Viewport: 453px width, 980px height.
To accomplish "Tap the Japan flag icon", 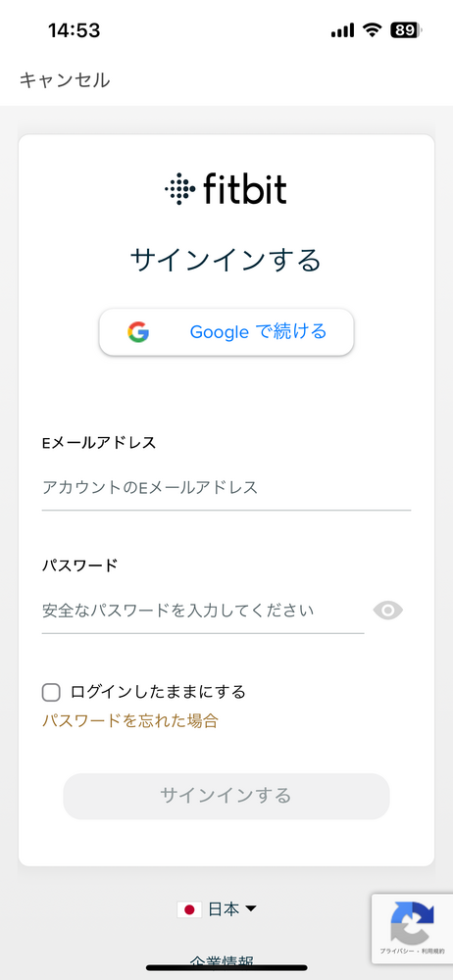I will click(x=189, y=909).
